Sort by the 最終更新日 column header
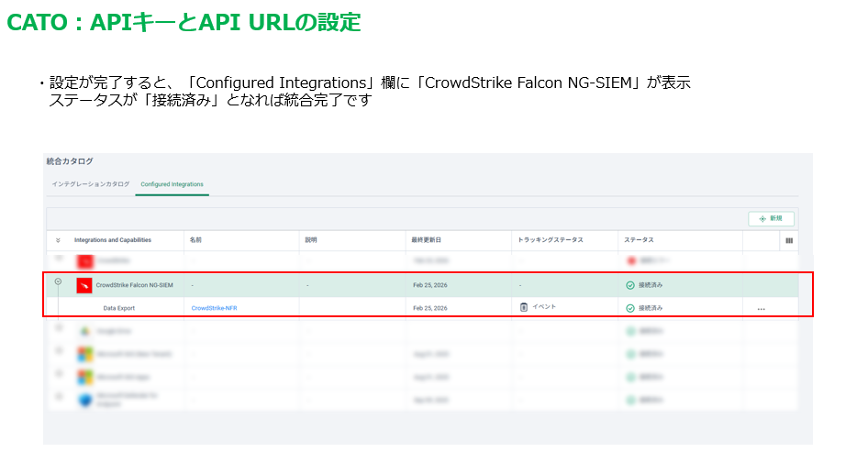This screenshot has height=474, width=868. (427, 240)
